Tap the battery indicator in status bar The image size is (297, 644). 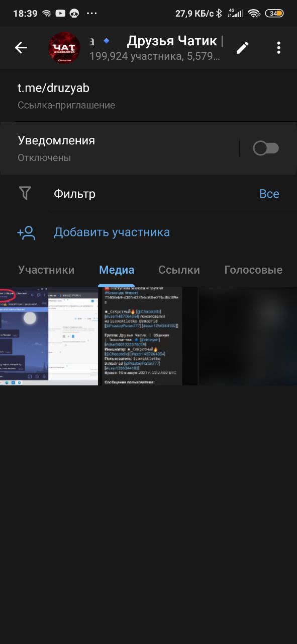[x=274, y=14]
